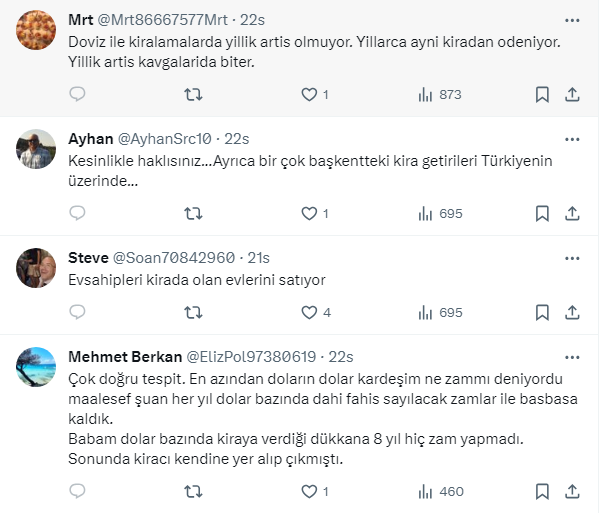Open Mehmet Berkan's profile name

point(122,356)
